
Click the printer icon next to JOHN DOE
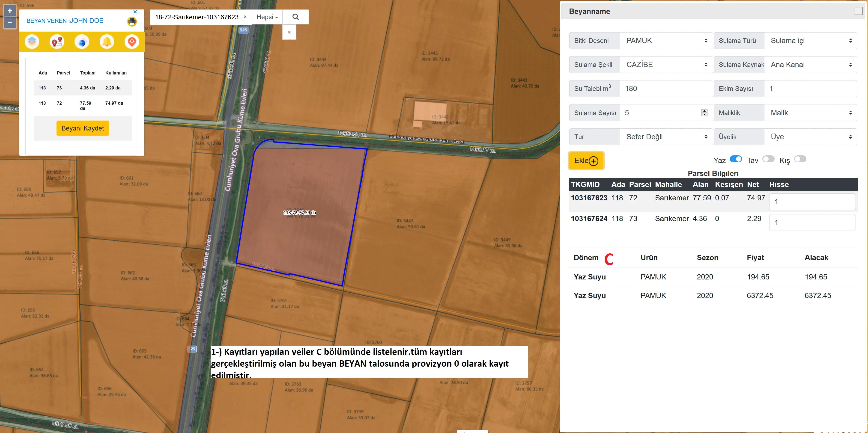(x=132, y=21)
